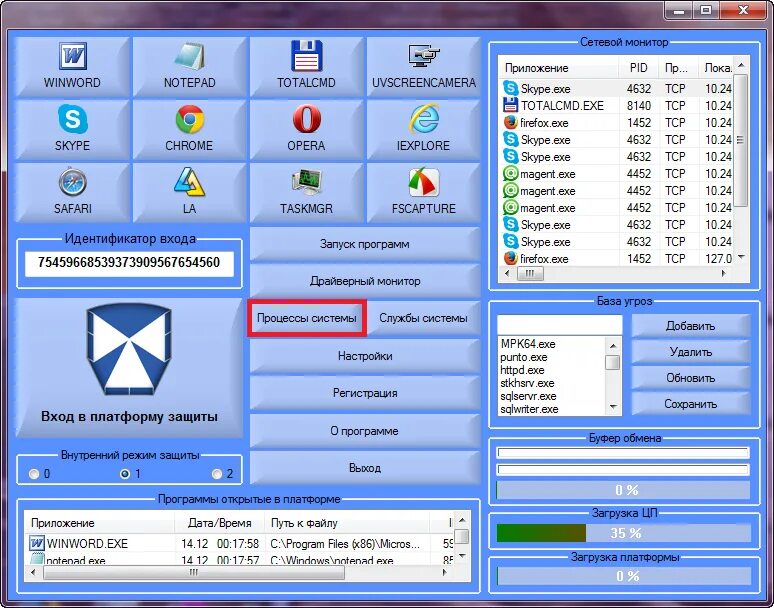Click threat list scroll down arrow

pyautogui.click(x=613, y=407)
